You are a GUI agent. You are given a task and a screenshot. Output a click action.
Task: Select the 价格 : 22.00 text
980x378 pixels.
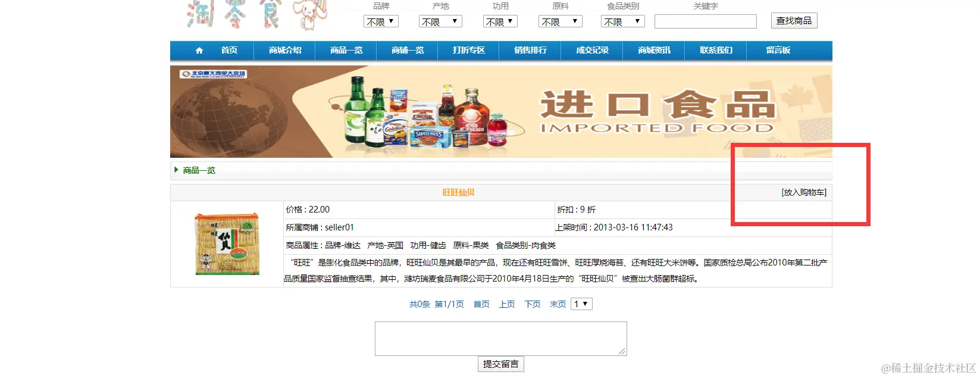click(x=308, y=210)
